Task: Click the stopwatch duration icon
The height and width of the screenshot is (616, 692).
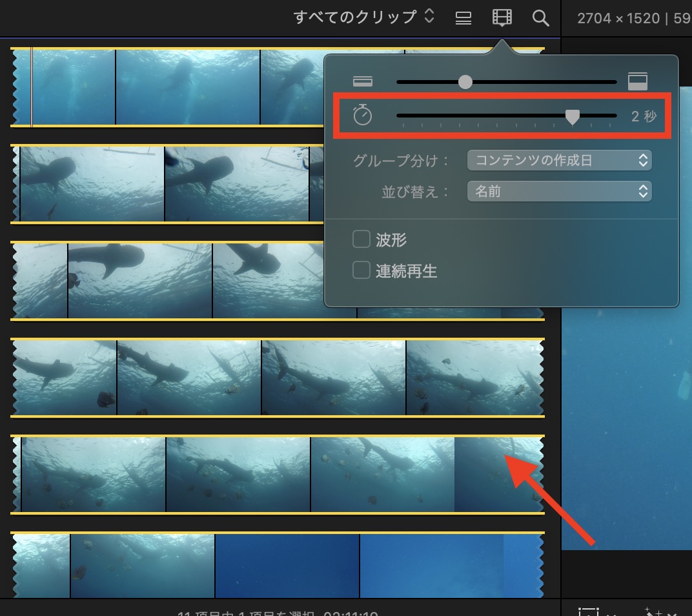Action: coord(362,115)
